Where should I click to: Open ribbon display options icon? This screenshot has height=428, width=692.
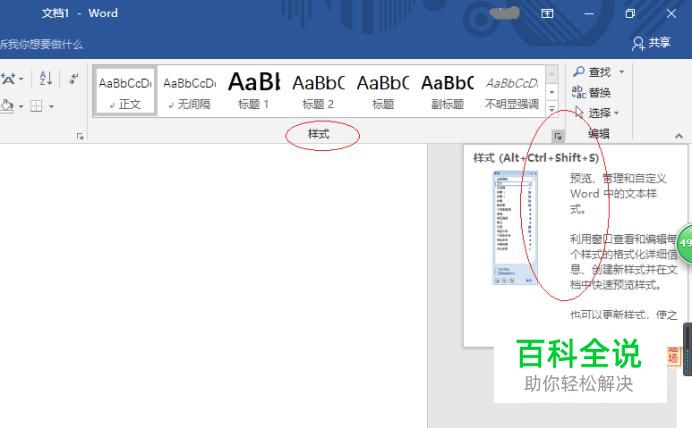pyautogui.click(x=547, y=14)
